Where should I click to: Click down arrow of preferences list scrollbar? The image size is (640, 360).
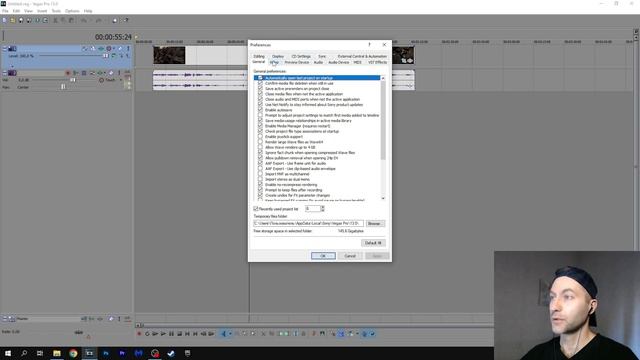pyautogui.click(x=383, y=198)
